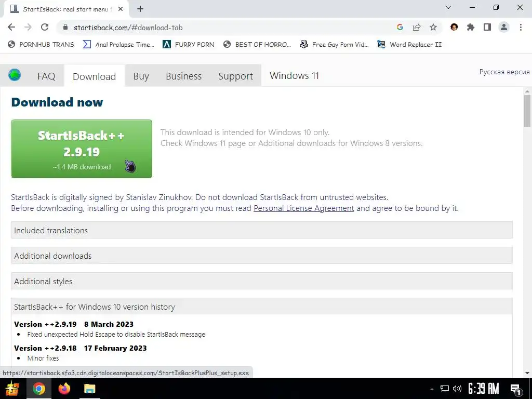
Task: Launch Firefox from the taskbar
Action: point(64,389)
